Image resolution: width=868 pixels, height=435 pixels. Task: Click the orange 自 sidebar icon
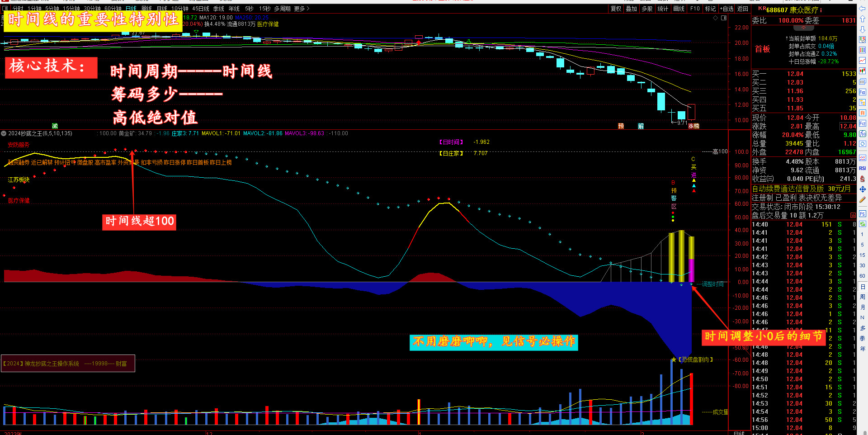pos(863,113)
